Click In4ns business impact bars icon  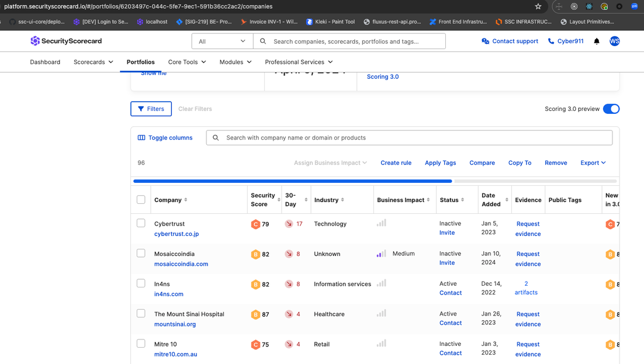(x=382, y=283)
